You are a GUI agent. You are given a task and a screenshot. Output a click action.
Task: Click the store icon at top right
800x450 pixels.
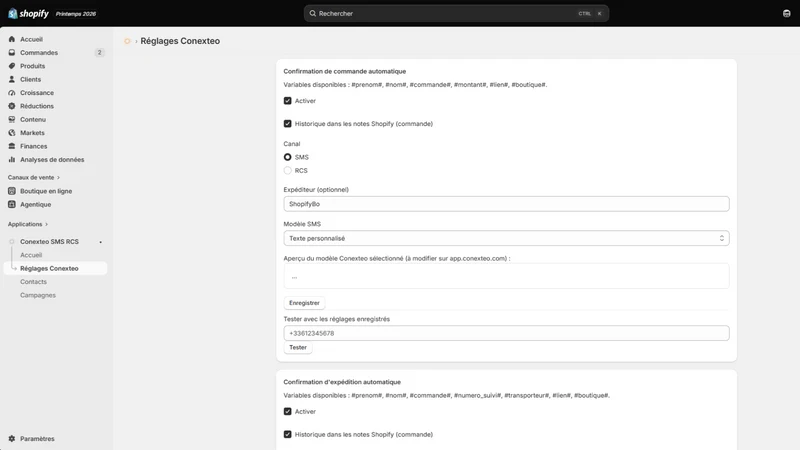click(x=786, y=13)
